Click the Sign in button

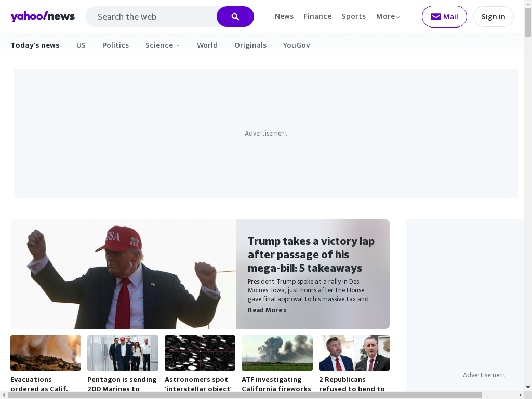[494, 17]
